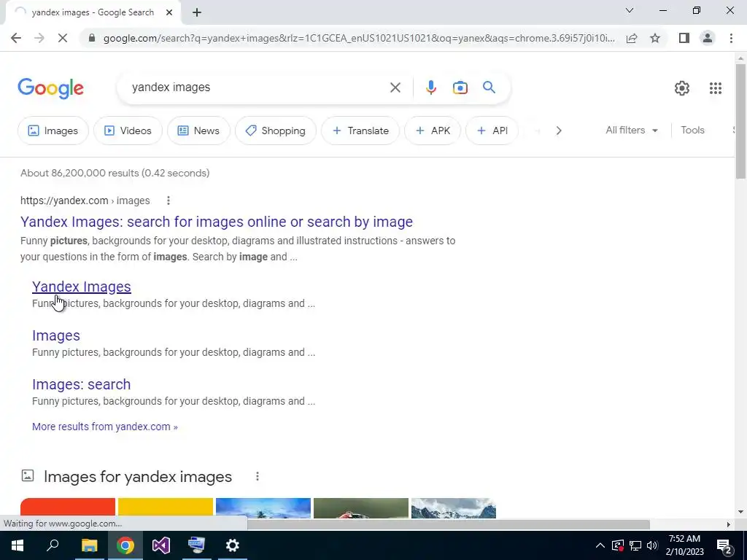Switch to the News filter

pyautogui.click(x=198, y=131)
